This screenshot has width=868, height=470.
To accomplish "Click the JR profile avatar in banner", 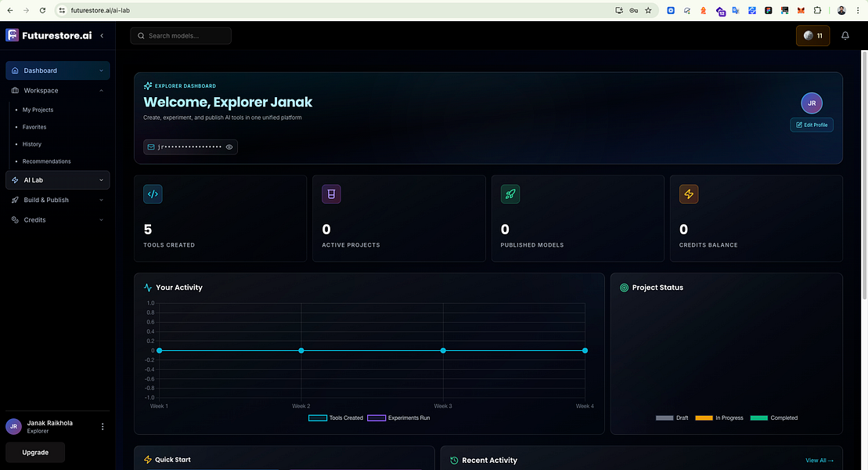I will coord(812,103).
